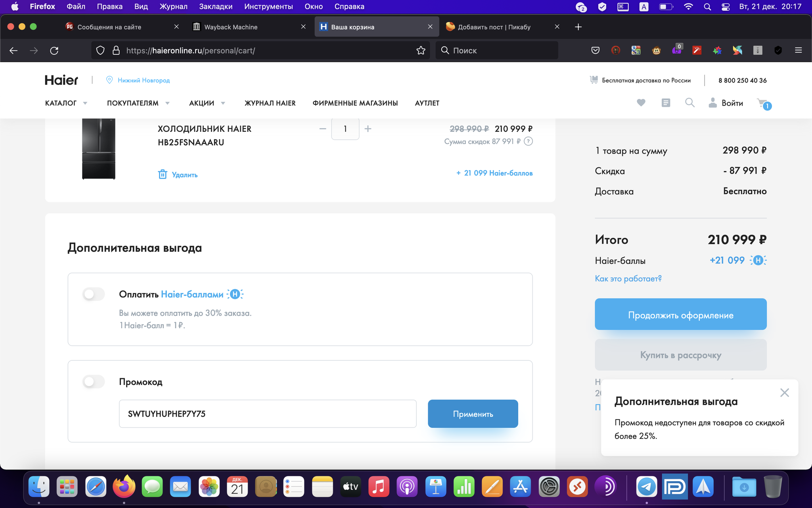Image resolution: width=812 pixels, height=508 pixels.
Task: Switch to the Wayback Machine tab
Action: click(249, 27)
